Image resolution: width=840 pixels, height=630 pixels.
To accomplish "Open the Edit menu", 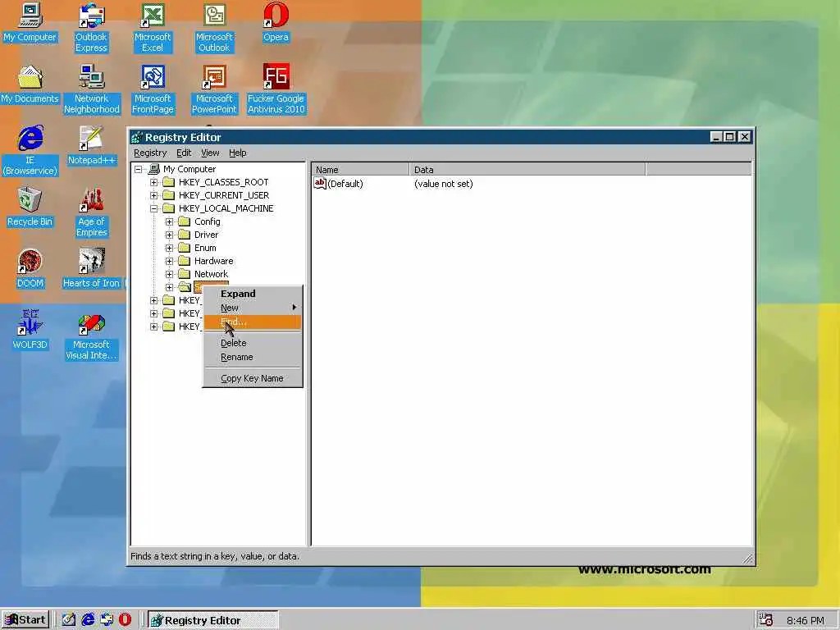I will [x=184, y=153].
